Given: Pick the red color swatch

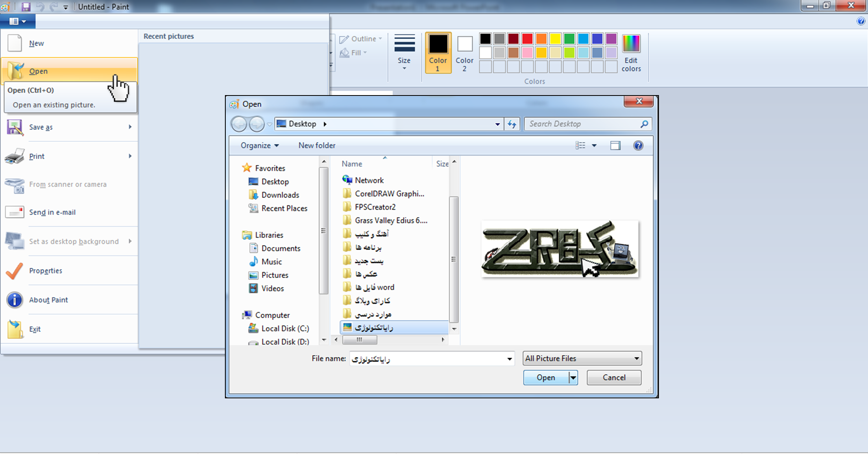Looking at the screenshot, I should 527,39.
